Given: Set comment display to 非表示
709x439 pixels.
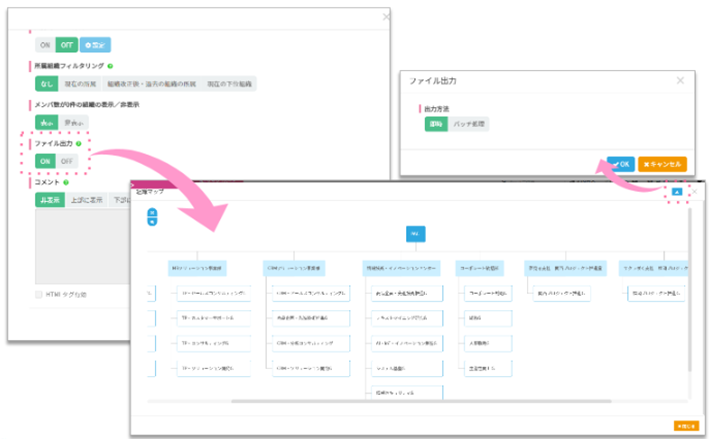Looking at the screenshot, I should pos(50,200).
